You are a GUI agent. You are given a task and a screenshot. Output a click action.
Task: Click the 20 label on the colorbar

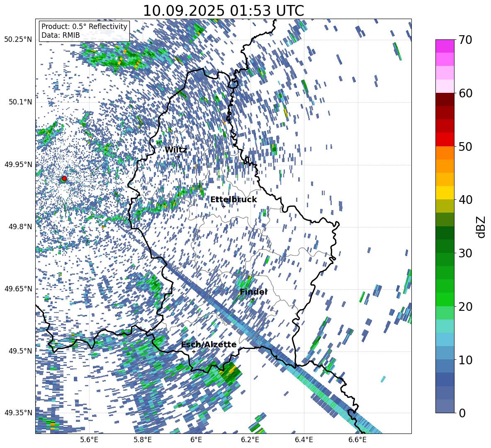click(x=465, y=306)
